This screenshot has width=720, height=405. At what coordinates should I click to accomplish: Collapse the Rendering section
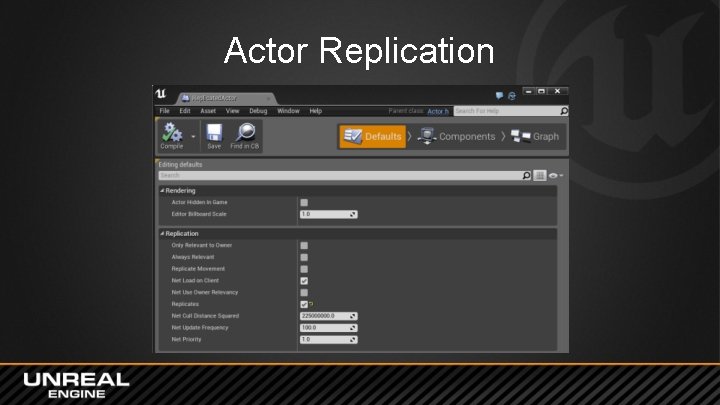tap(162, 191)
